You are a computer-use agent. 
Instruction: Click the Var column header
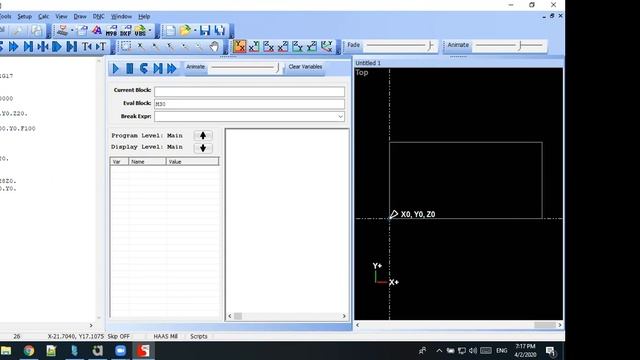120,162
